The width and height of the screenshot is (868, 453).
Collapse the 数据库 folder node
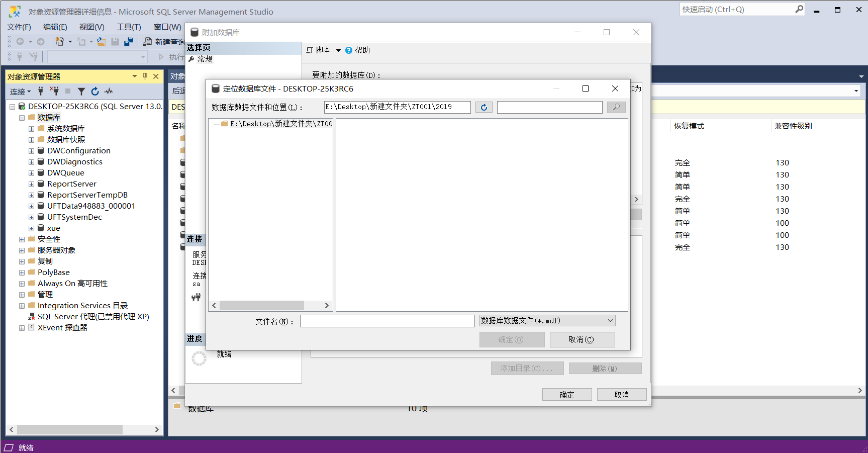tap(22, 118)
